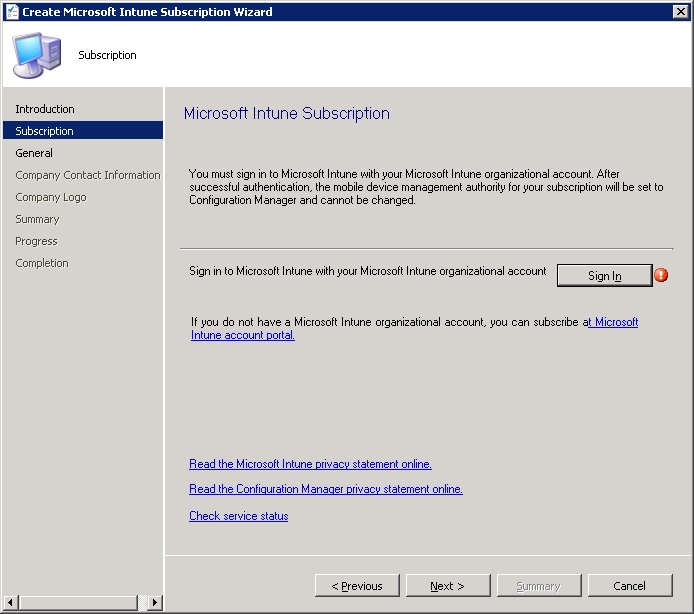Click the sidebar horizontal scrollbar thumb
The height and width of the screenshot is (614, 694).
click(x=77, y=603)
